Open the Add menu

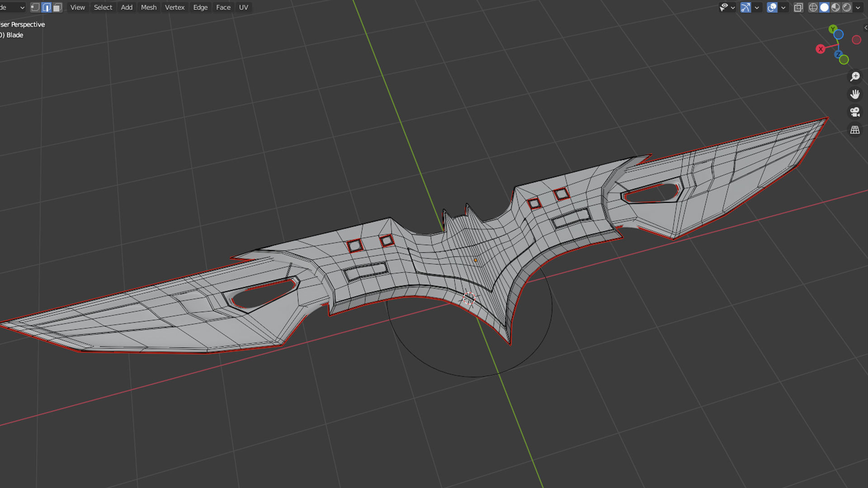pyautogui.click(x=127, y=7)
